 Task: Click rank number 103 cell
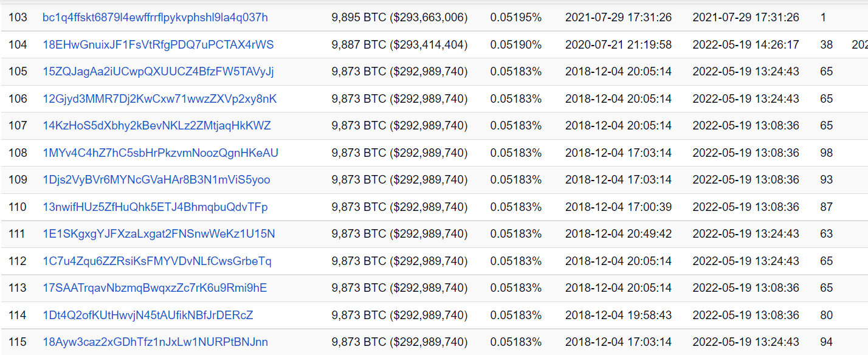point(18,17)
